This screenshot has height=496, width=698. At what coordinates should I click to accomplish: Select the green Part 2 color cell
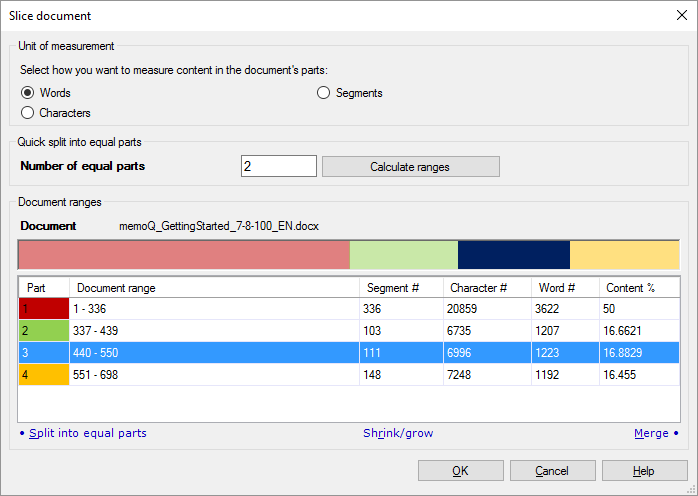click(43, 331)
